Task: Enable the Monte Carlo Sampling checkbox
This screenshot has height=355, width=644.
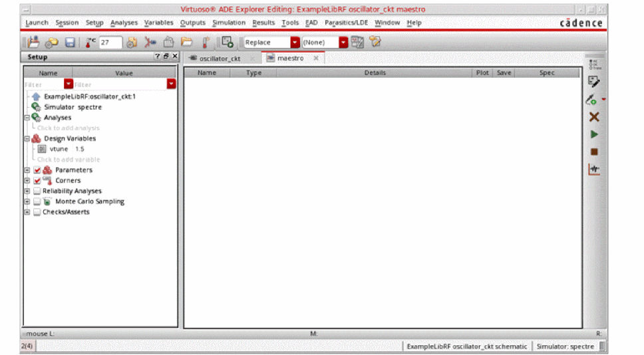Action: pos(37,201)
